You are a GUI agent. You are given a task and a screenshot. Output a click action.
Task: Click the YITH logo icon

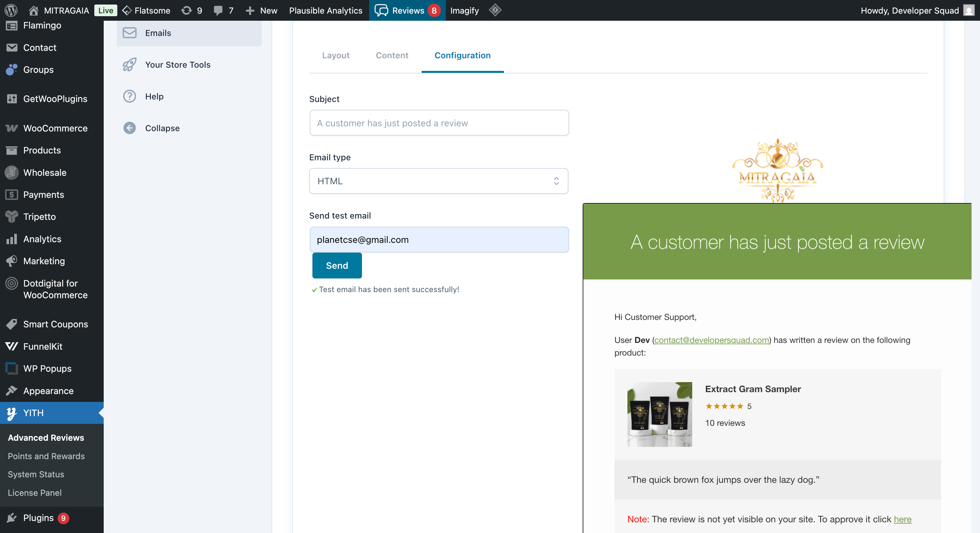(x=12, y=413)
